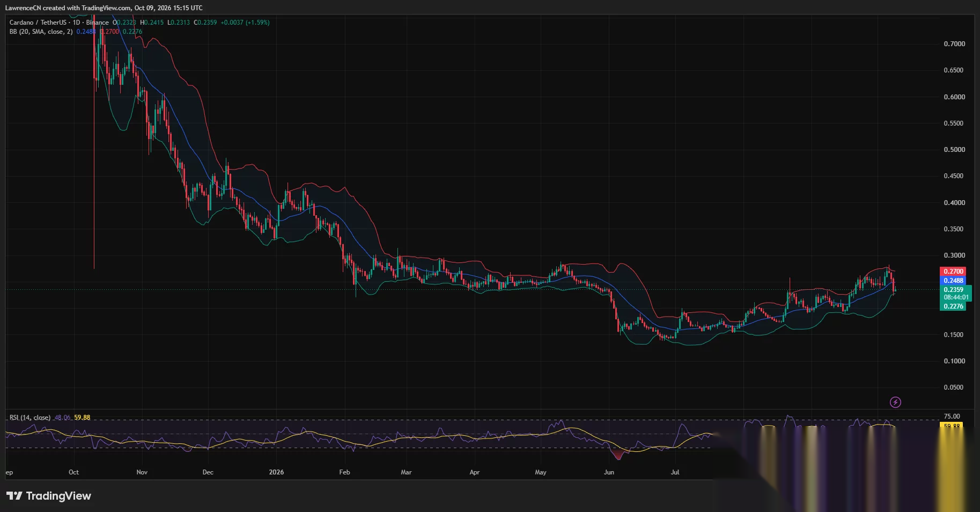
Task: Click the LawrenceCN created with TradingView.com header
Action: [104, 8]
